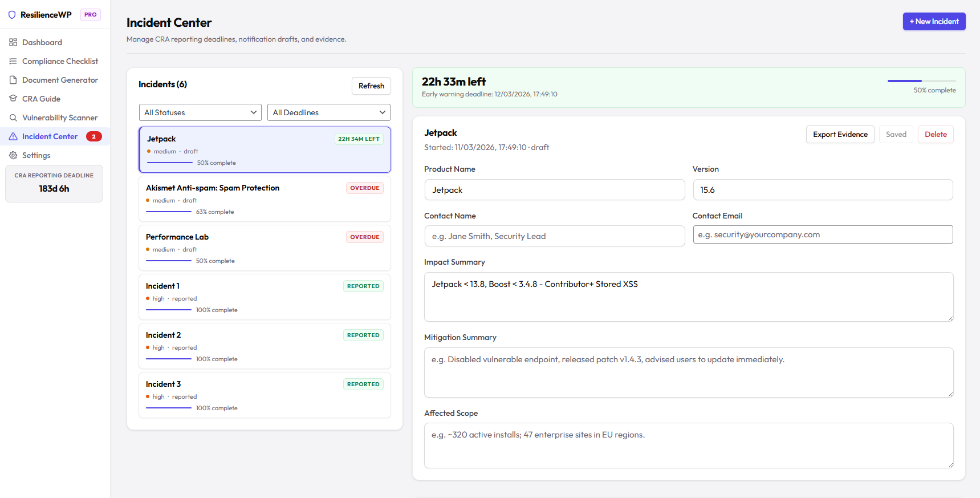
Task: Click into the Mitigation Summary text area
Action: click(x=688, y=372)
